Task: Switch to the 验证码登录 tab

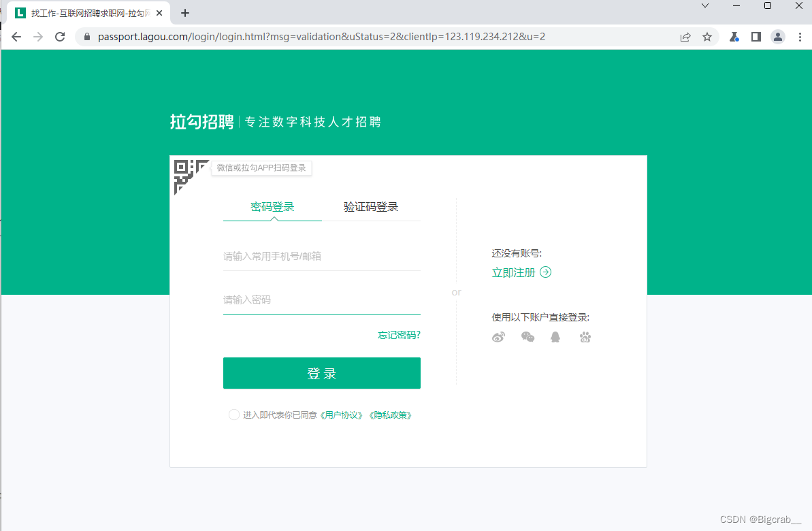Action: [x=371, y=207]
